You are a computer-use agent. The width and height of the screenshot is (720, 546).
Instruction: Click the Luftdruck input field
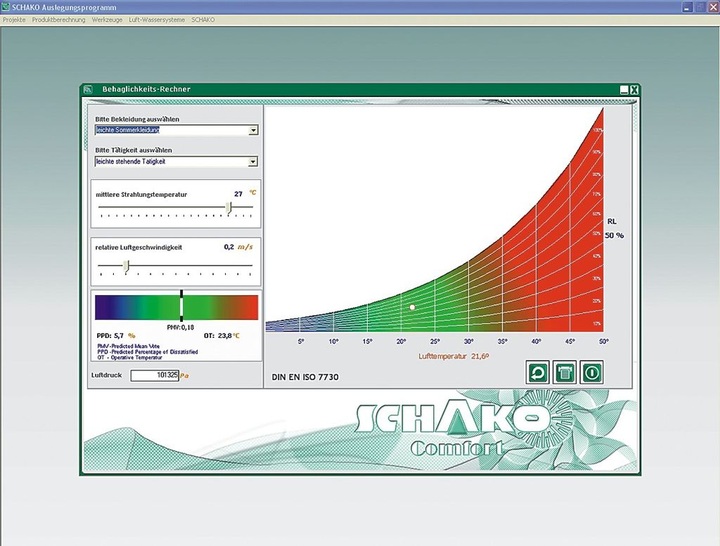tap(154, 375)
